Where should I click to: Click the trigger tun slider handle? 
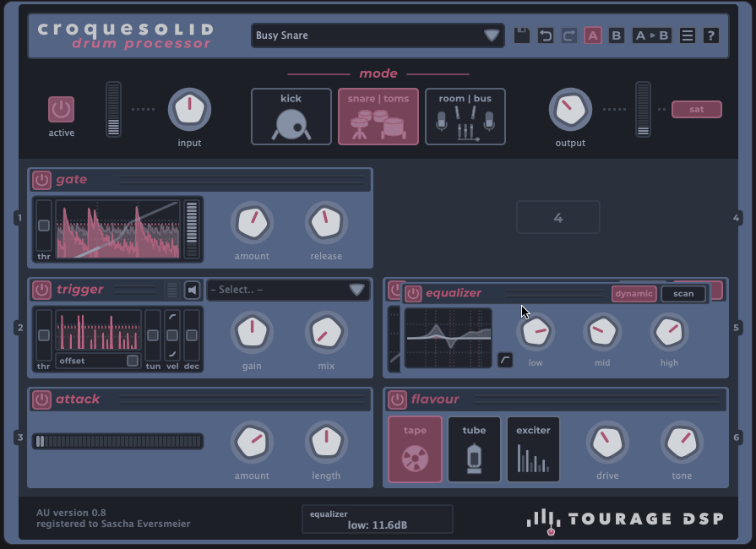point(153,335)
